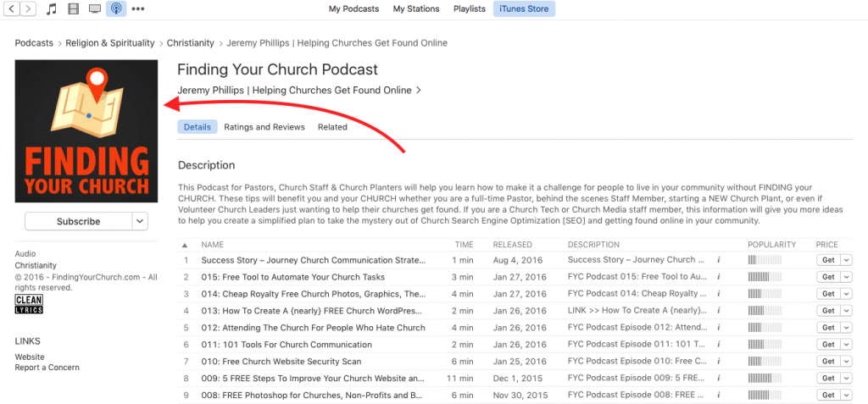
Task: Click Christianity category link in sidebar
Action: click(x=36, y=266)
